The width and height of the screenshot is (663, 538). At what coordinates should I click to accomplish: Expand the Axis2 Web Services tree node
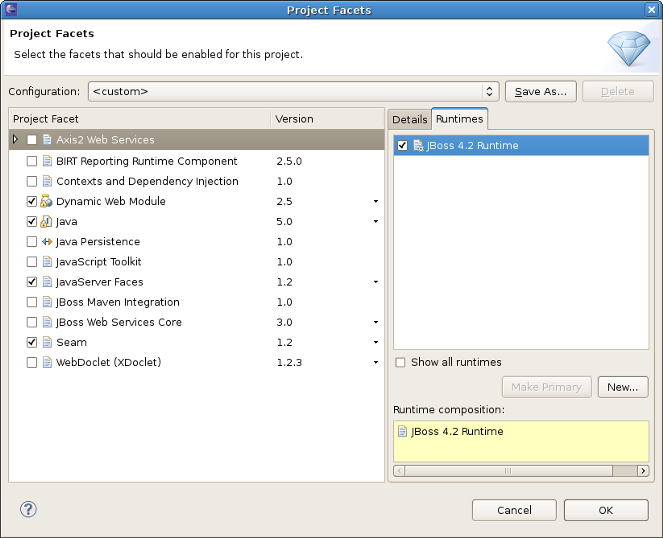click(x=15, y=140)
